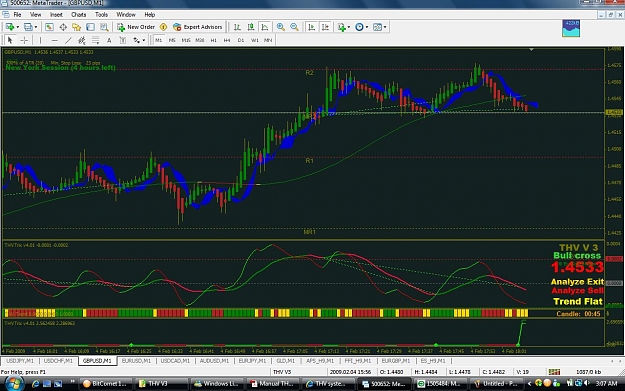Expand the new chart dropdown arrow

point(18,27)
